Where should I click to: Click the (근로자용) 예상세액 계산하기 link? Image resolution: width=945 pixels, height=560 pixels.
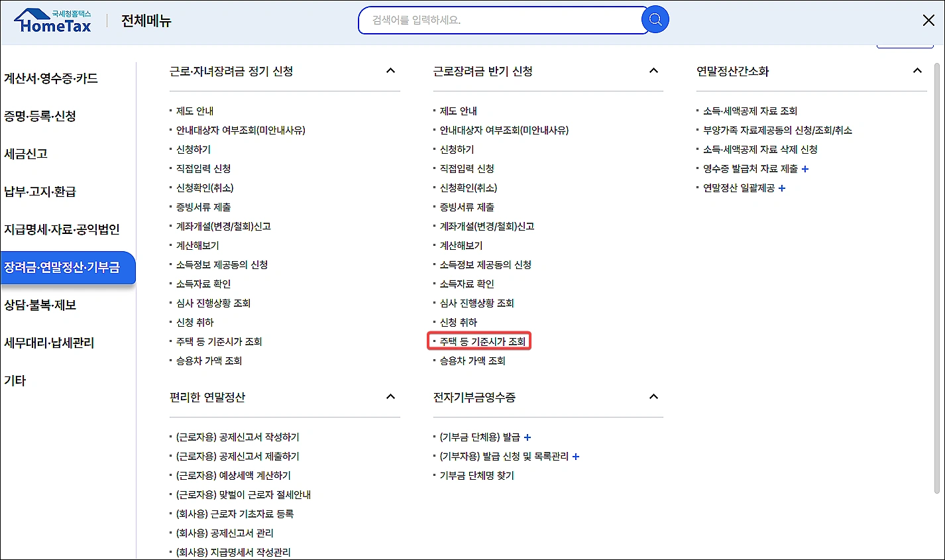click(235, 475)
